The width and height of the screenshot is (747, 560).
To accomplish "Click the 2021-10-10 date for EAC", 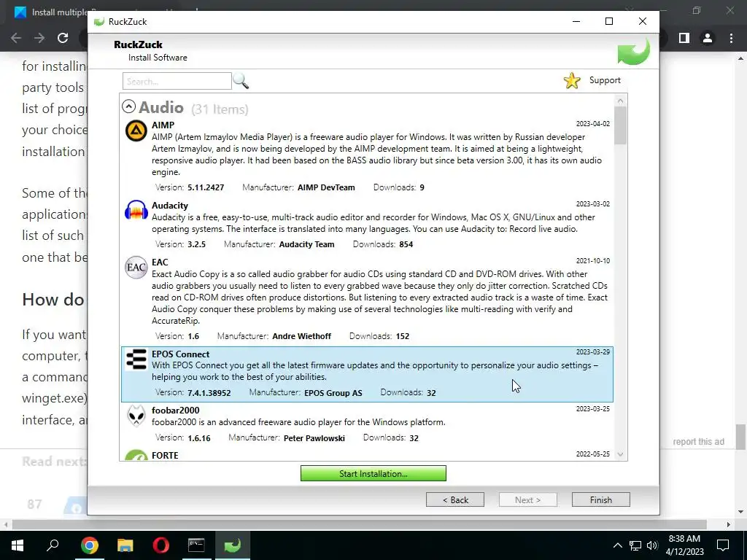I will pyautogui.click(x=592, y=260).
